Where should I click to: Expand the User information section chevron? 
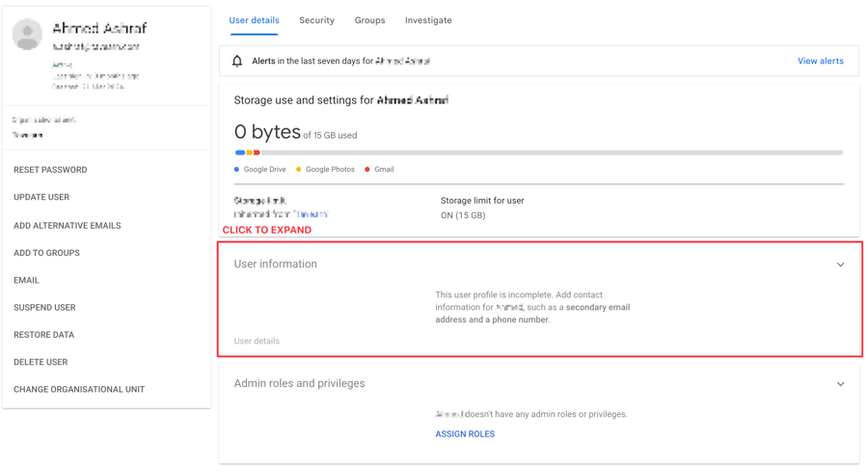pyautogui.click(x=840, y=264)
